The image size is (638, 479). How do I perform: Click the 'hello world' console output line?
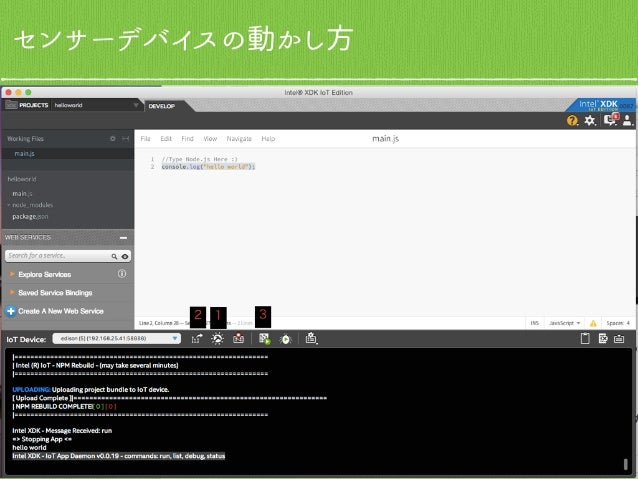[29, 448]
